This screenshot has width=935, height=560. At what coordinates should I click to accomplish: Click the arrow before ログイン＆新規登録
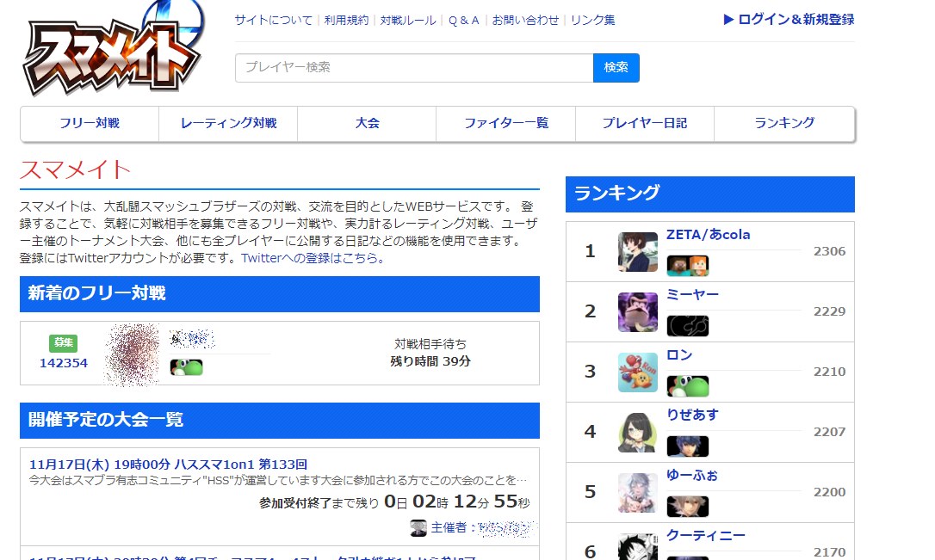coord(728,20)
